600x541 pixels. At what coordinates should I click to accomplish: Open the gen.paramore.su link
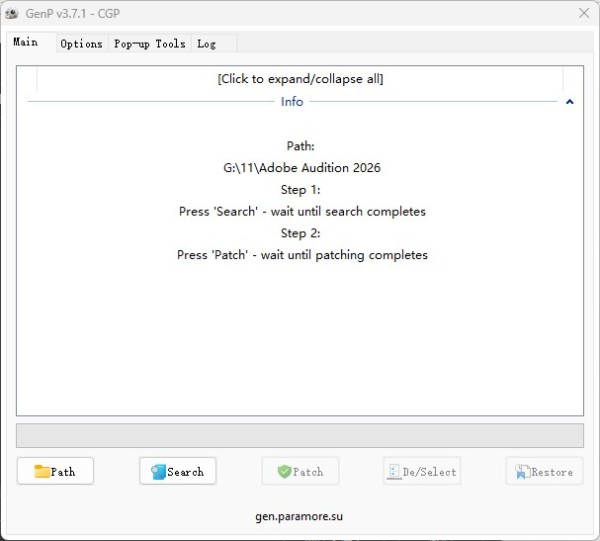(299, 517)
